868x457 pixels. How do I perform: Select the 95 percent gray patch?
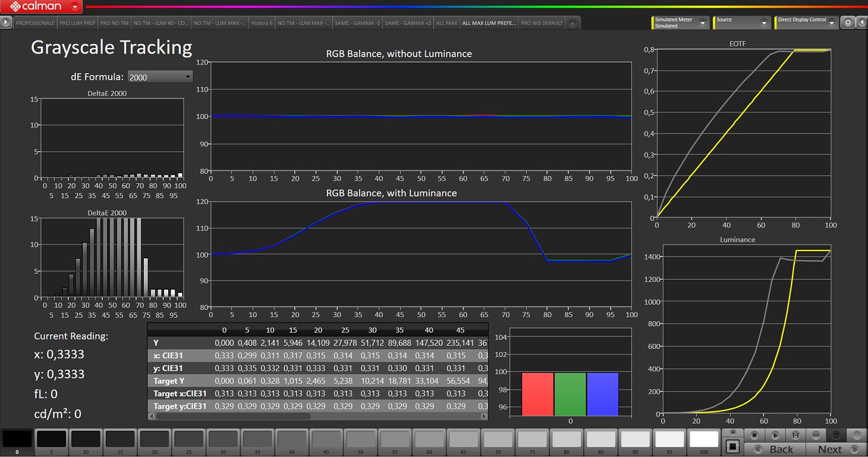tap(669, 442)
